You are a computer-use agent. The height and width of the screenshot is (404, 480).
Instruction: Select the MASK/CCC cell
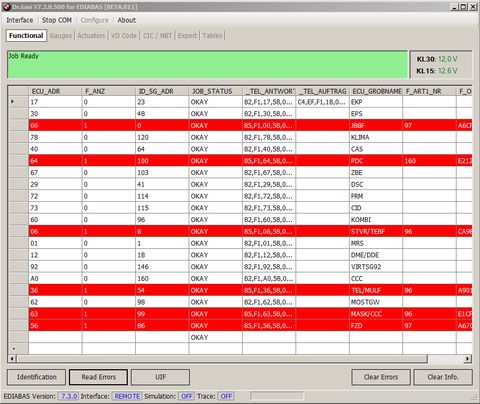click(x=376, y=314)
